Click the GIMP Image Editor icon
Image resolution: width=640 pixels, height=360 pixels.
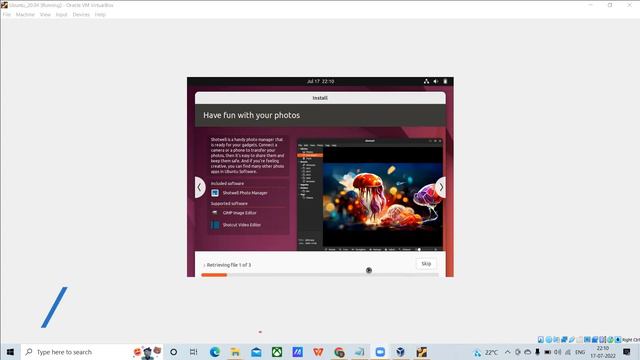pyautogui.click(x=215, y=213)
